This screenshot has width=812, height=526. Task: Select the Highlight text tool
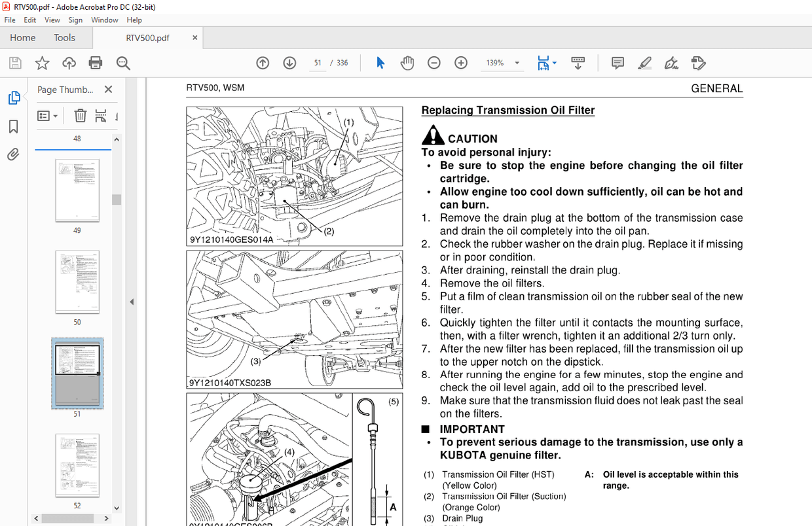(644, 62)
